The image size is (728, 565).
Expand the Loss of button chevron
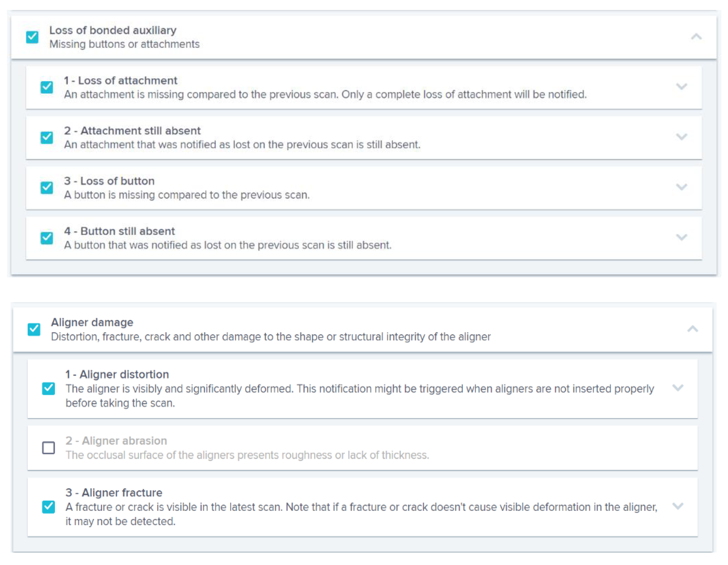[x=682, y=187]
